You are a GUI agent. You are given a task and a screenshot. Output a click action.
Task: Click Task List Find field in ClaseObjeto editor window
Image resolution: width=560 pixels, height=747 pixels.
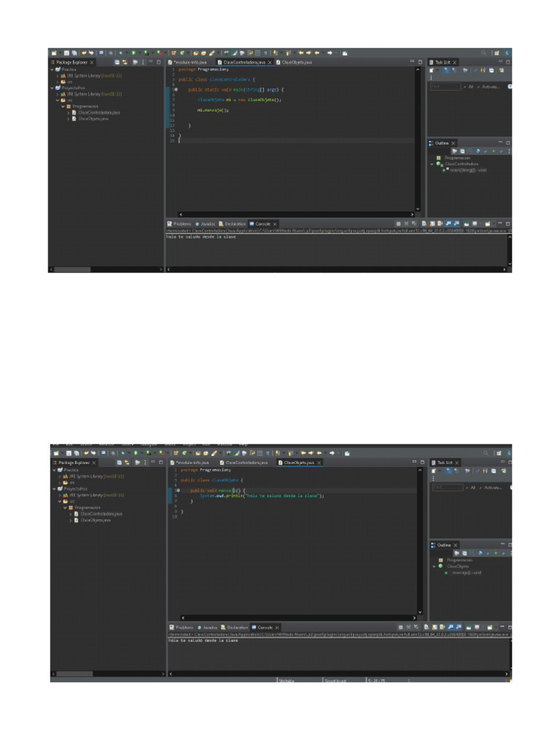tap(448, 487)
